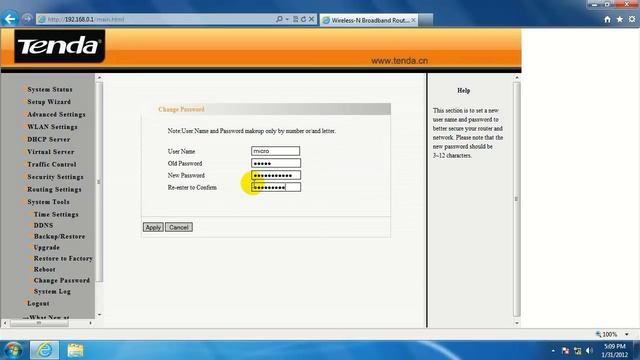
Task: Open the Favorites star icon
Action: click(x=620, y=19)
